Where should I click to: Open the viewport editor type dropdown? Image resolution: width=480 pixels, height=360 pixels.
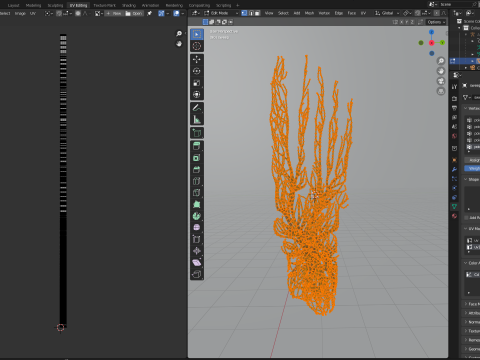pos(195,13)
